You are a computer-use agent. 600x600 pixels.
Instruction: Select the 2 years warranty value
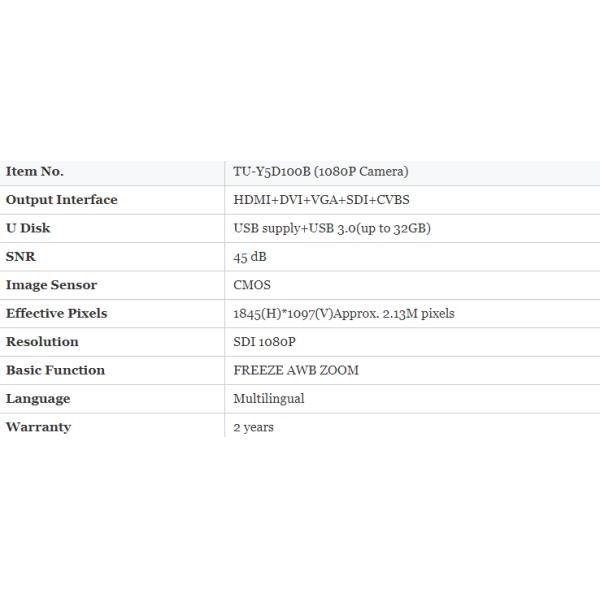coord(253,427)
